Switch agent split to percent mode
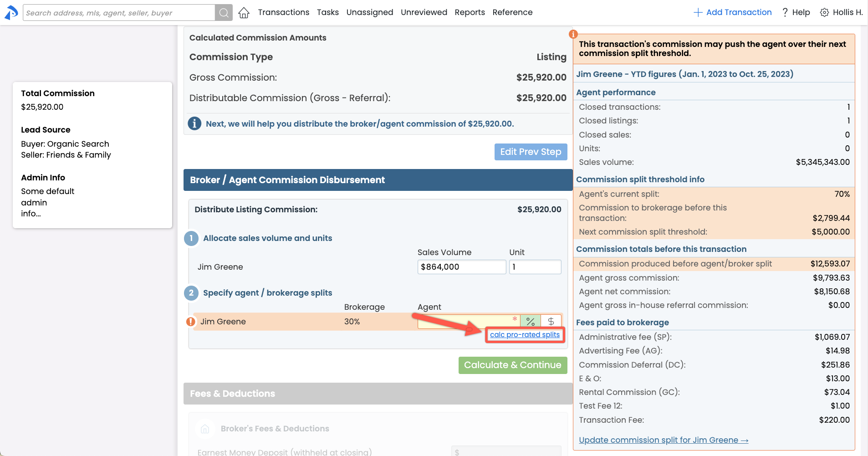 (x=531, y=321)
